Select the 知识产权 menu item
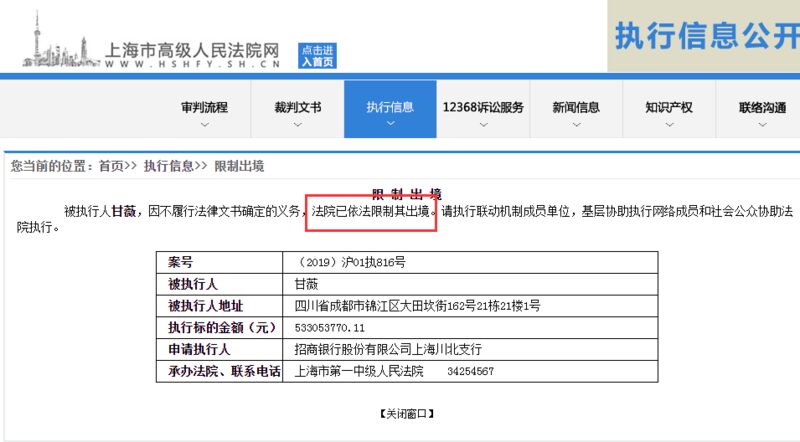This screenshot has height=442, width=800. [x=669, y=107]
